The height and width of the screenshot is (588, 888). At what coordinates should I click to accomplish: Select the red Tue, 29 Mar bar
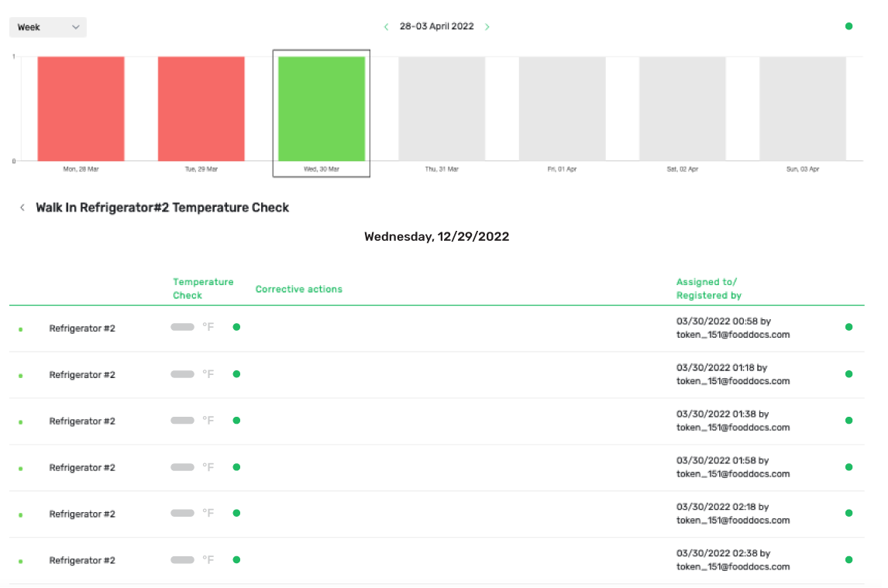[x=201, y=108]
